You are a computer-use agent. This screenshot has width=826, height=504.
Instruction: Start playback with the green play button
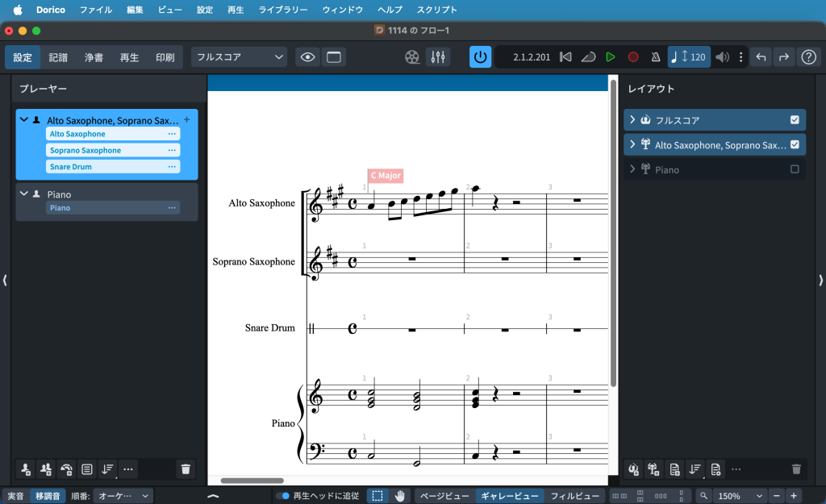coord(611,57)
